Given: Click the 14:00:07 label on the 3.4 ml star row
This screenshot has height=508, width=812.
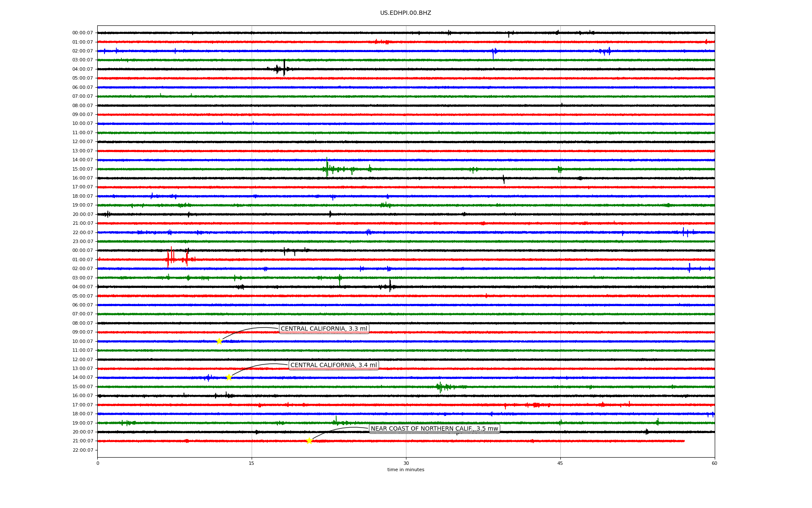Looking at the screenshot, I should click(82, 378).
